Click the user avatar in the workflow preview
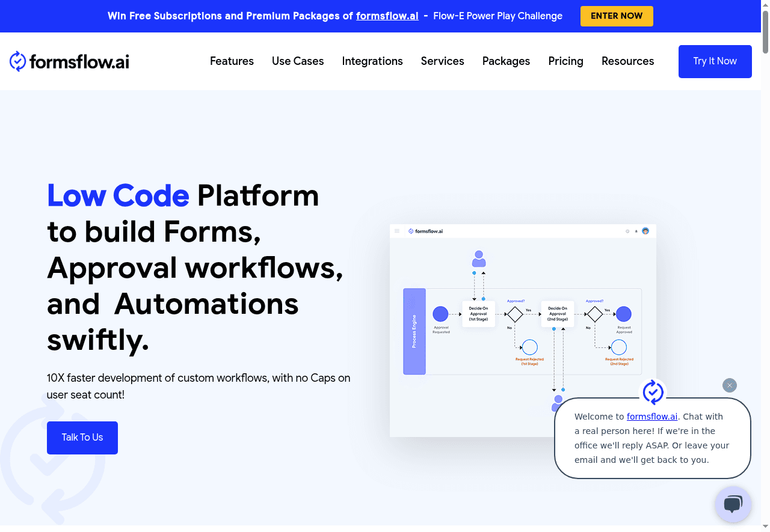The image size is (770, 532). [645, 231]
